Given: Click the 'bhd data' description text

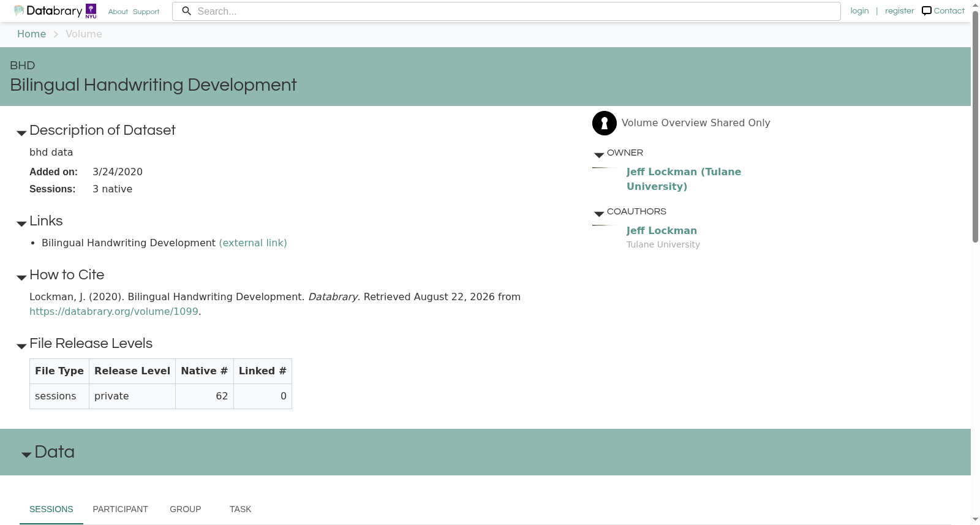Looking at the screenshot, I should 51,153.
